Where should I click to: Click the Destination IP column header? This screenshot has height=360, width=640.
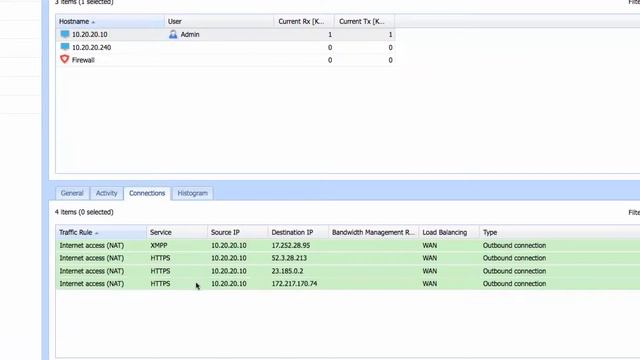click(298, 232)
